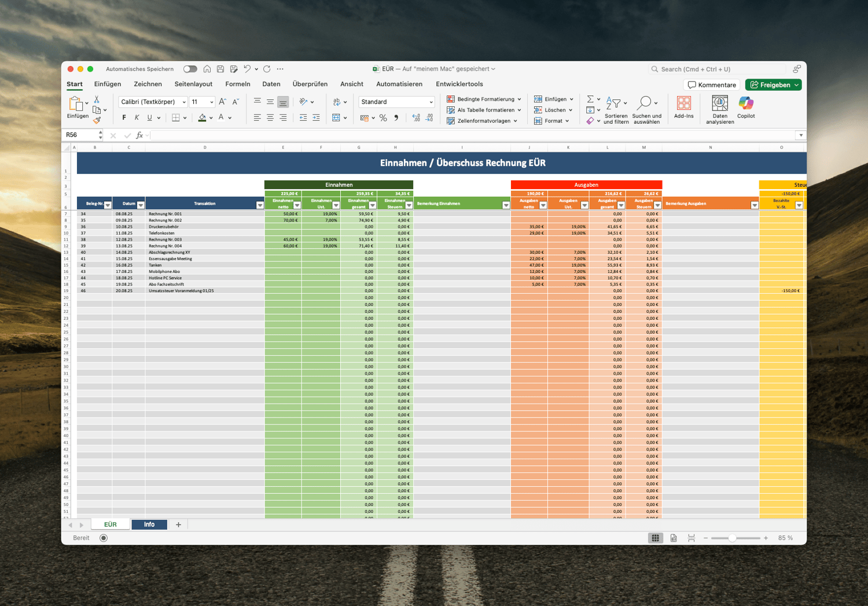Click the Increase Indent icon

click(x=316, y=118)
